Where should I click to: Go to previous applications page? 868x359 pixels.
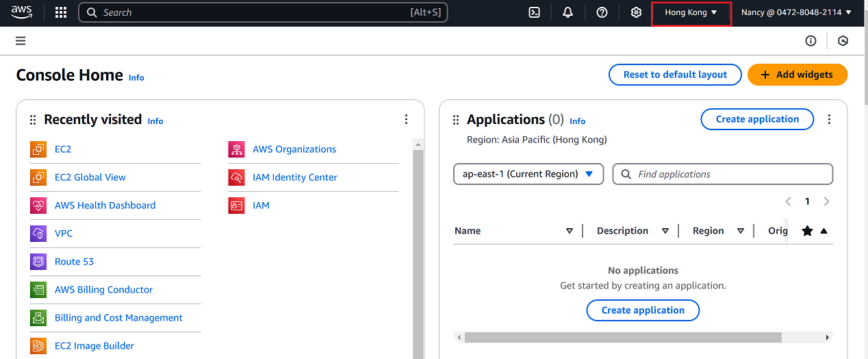pyautogui.click(x=788, y=201)
